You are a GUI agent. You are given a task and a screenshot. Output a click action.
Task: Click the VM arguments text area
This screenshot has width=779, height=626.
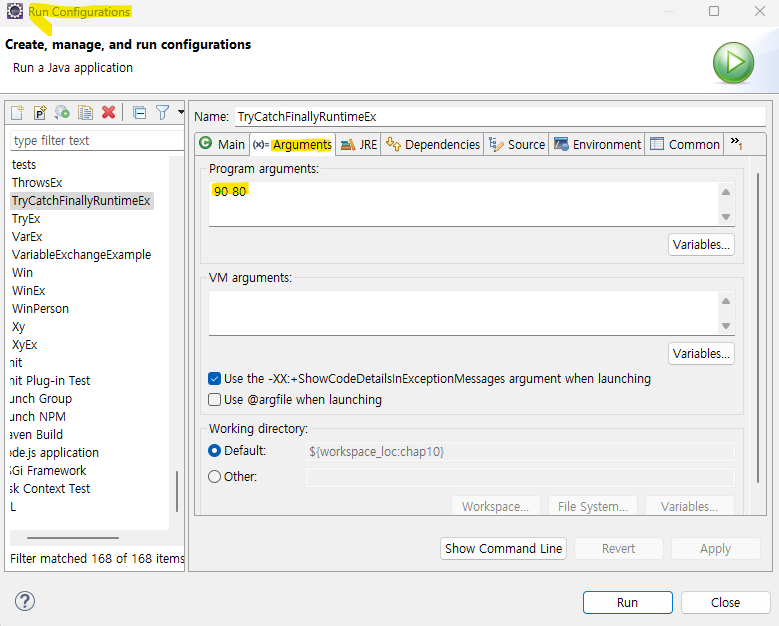click(x=463, y=313)
